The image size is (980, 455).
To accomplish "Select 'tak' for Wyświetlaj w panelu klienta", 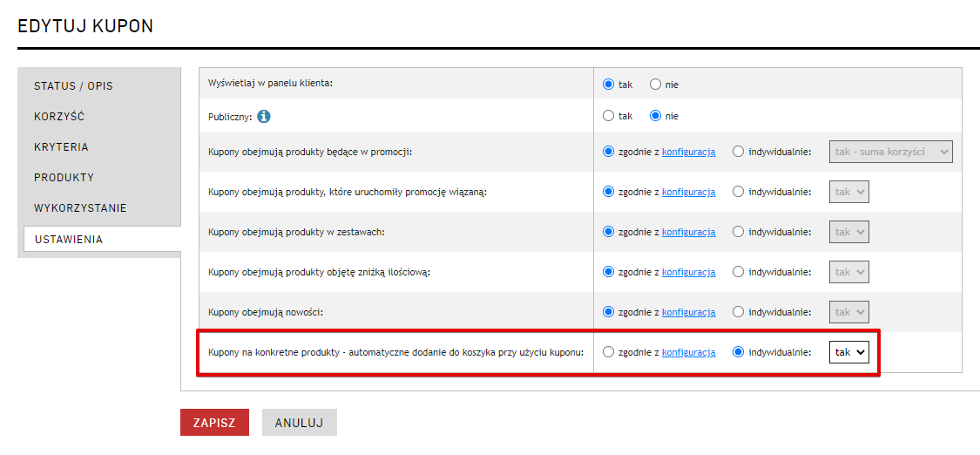I will (609, 85).
